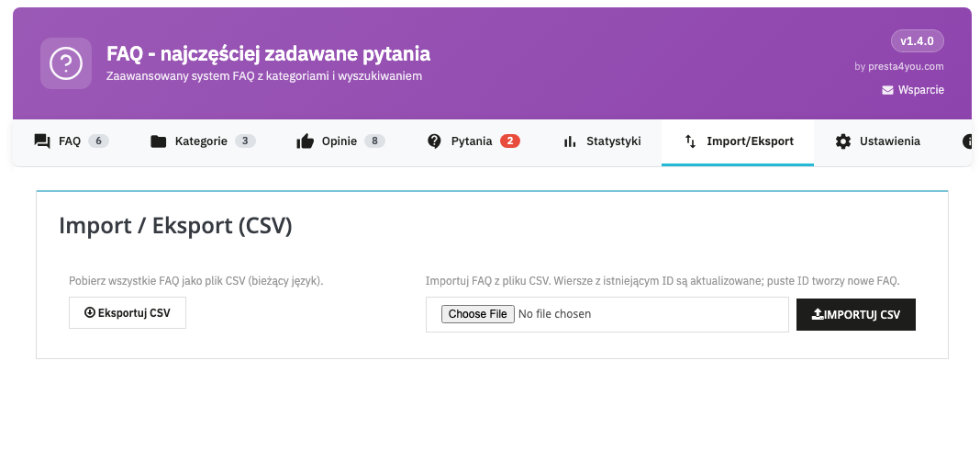Image resolution: width=980 pixels, height=451 pixels.
Task: Click the Pytania question circle icon
Action: click(434, 141)
